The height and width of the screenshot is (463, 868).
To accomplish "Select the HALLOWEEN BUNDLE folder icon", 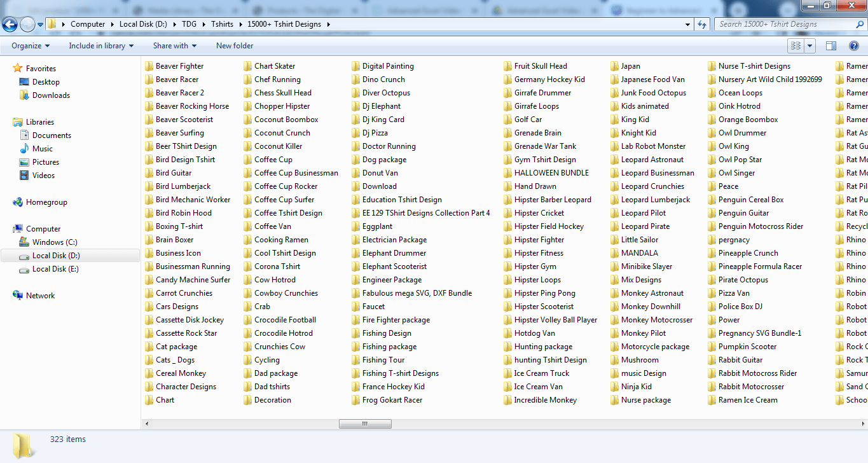I will click(508, 173).
